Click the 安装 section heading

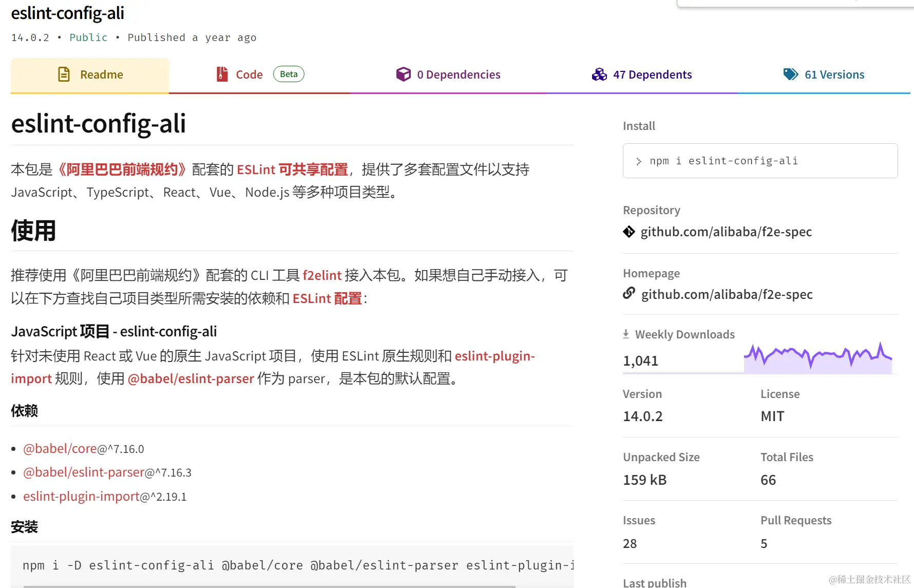coord(24,527)
